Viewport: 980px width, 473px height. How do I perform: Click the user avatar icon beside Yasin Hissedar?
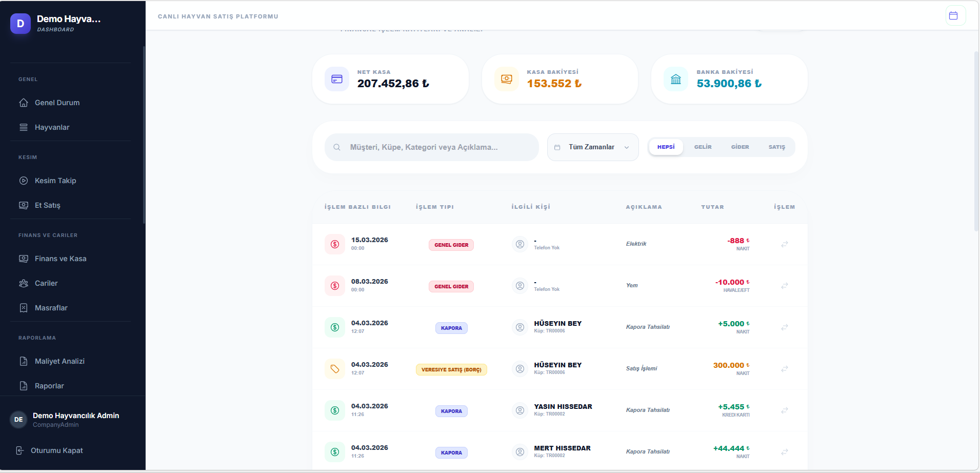[x=519, y=410]
